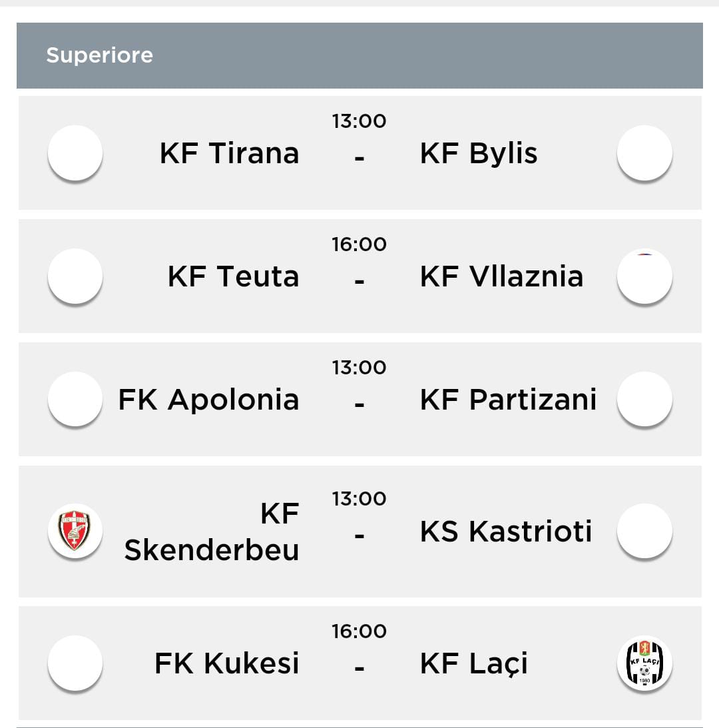Tap the KF Partizani logo placeholder circle
Screen dimensions: 719x728
(644, 399)
